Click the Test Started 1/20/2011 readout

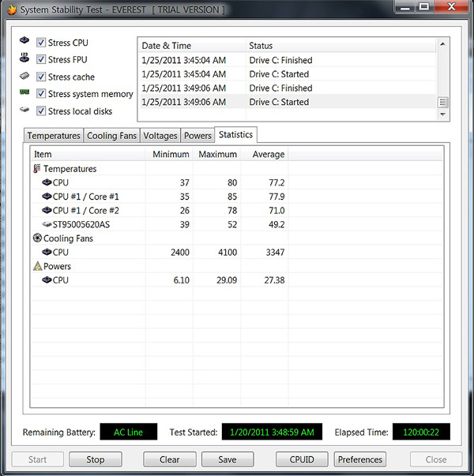click(272, 432)
